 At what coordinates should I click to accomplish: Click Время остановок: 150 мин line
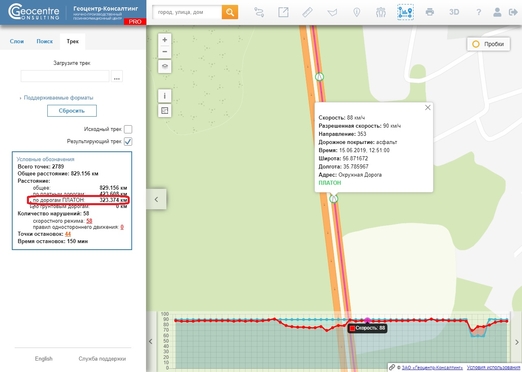click(53, 241)
